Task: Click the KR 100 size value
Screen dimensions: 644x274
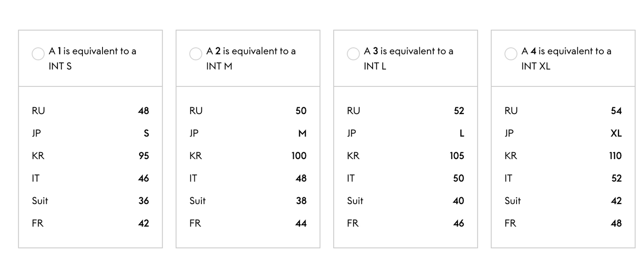Action: tap(299, 156)
